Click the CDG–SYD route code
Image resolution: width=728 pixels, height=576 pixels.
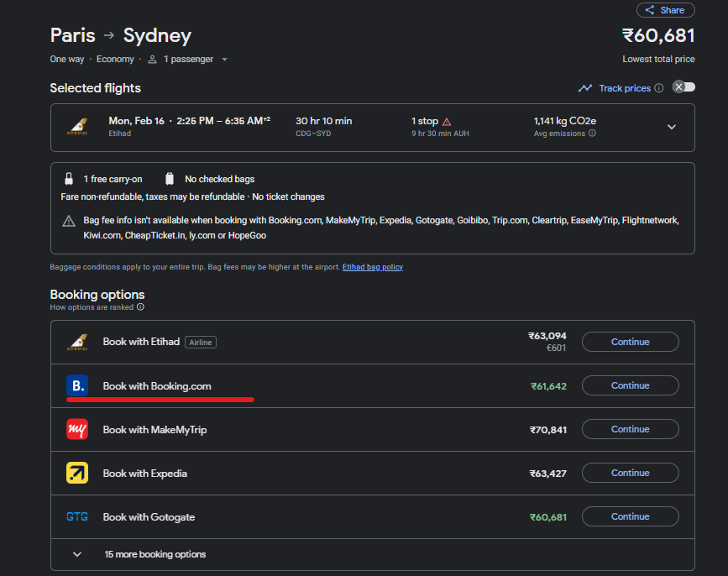313,134
